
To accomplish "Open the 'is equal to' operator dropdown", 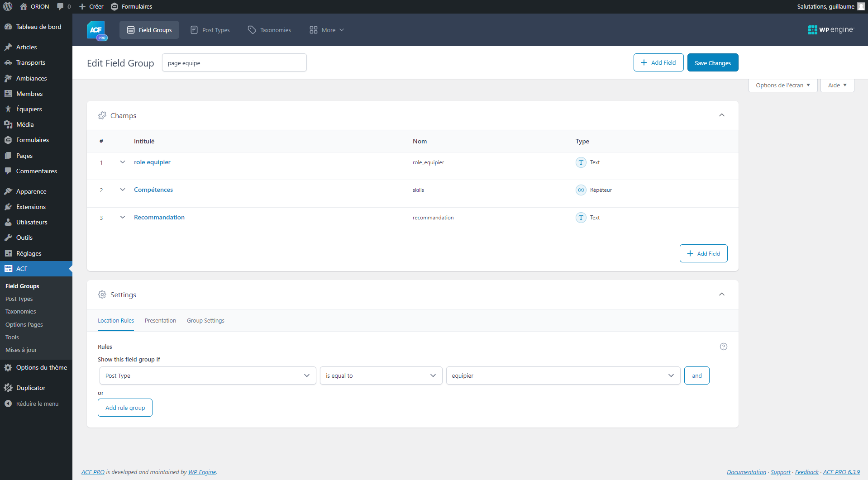I will click(381, 375).
